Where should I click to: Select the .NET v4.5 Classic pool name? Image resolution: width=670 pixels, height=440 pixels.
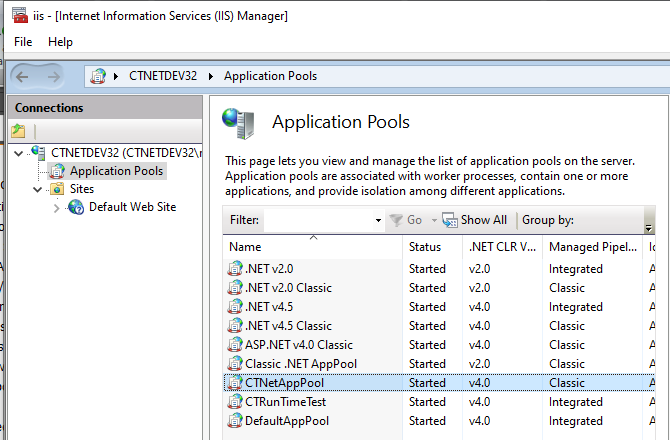[x=288, y=326]
